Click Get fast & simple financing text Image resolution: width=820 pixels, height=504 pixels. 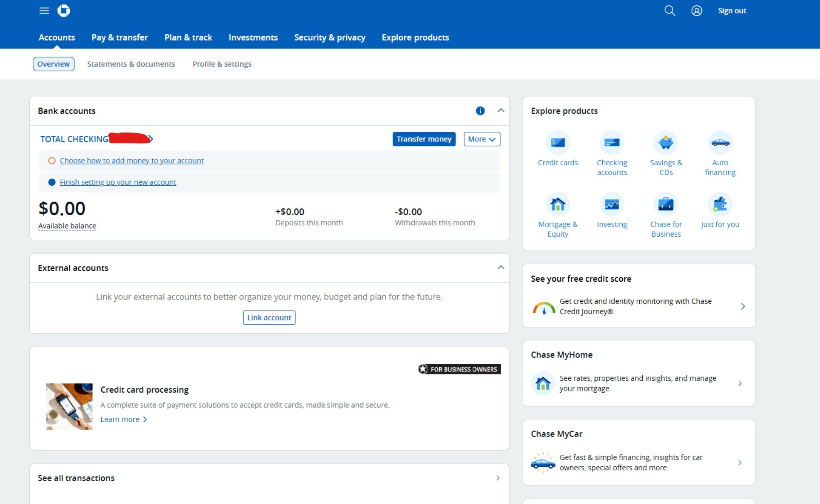631,462
